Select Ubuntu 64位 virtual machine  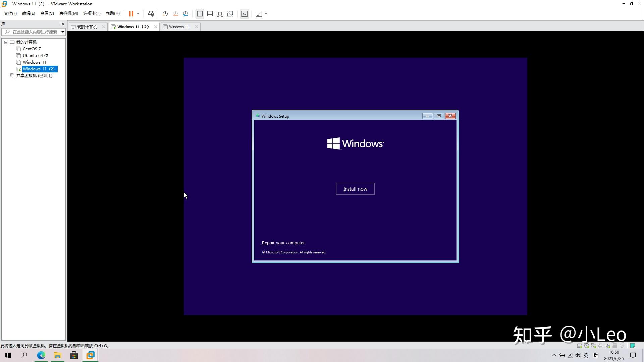tap(35, 55)
